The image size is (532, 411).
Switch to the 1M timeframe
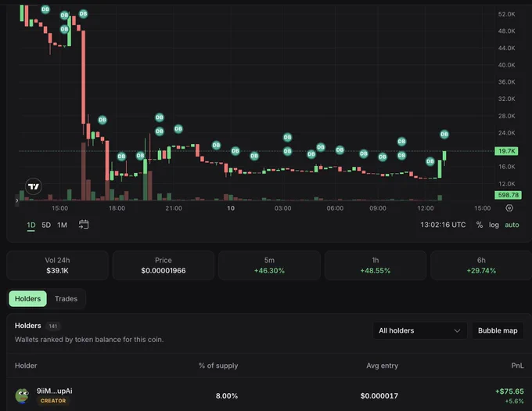point(62,225)
